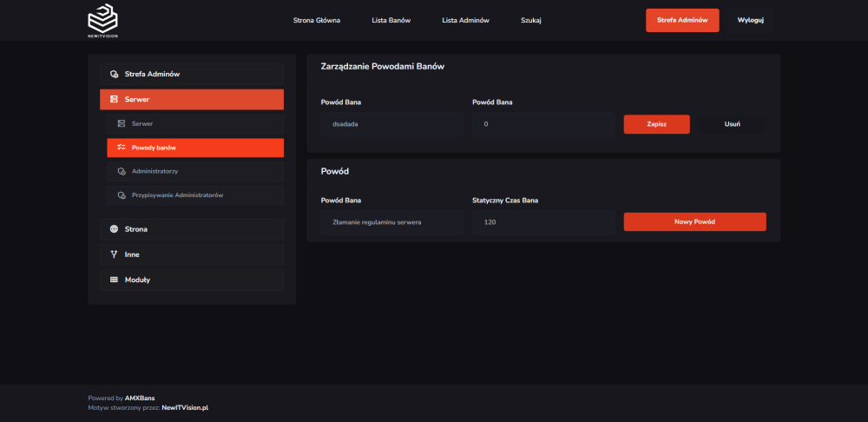Click the Inne fork icon
This screenshot has height=422, width=868.
[x=114, y=254]
